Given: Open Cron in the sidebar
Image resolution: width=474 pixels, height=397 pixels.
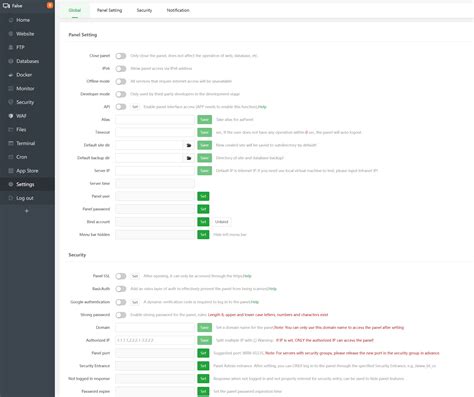Looking at the screenshot, I should [x=27, y=157].
